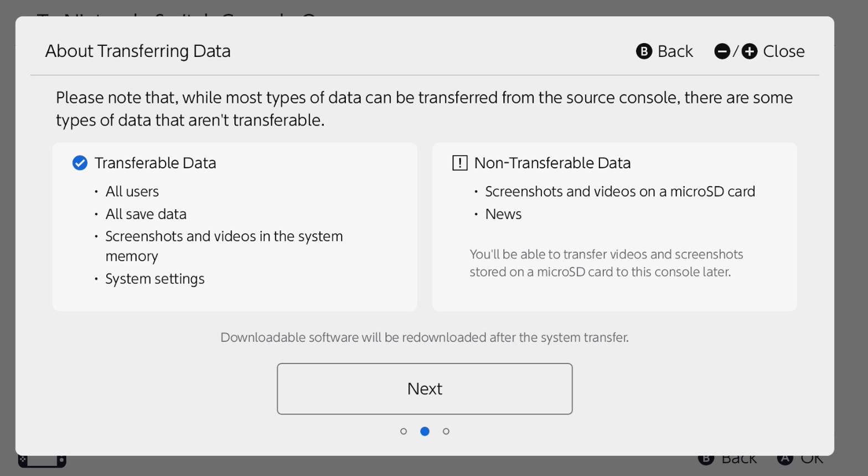Go to the first page indicator dot

[x=404, y=431]
